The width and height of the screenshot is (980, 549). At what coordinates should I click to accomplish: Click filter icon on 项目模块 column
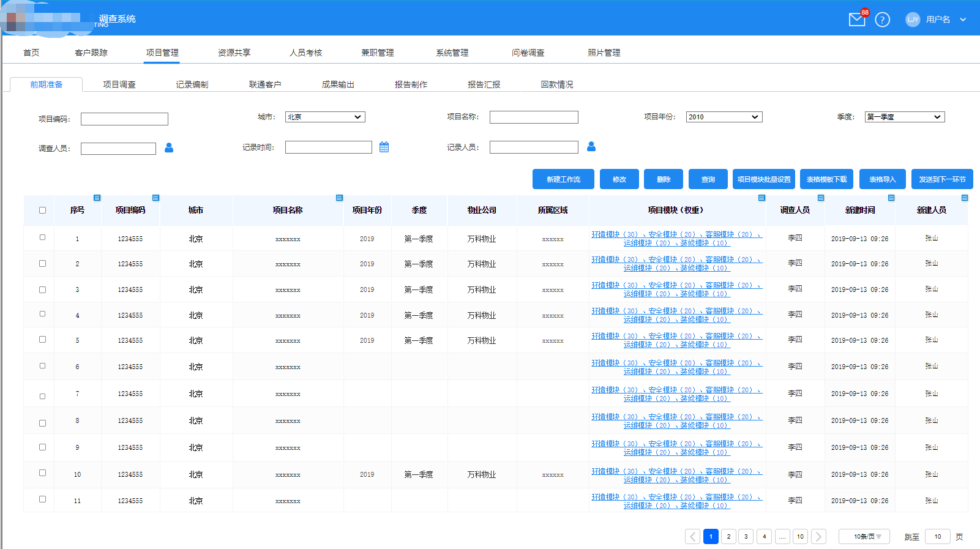click(761, 198)
